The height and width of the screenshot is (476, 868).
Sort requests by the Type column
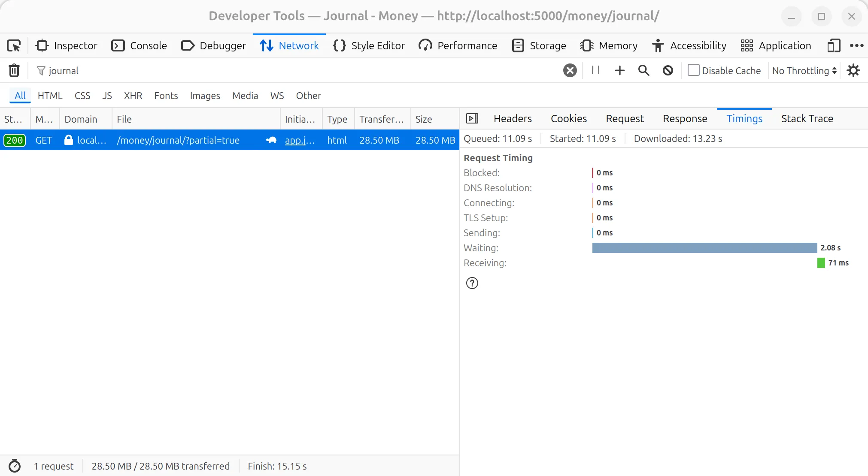[x=337, y=119]
